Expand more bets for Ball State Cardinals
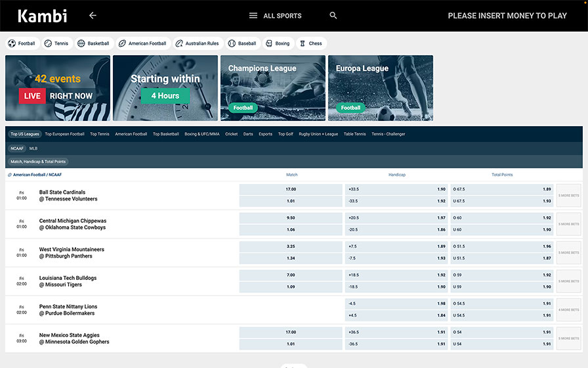Screen dimensions: 588x368 [x=569, y=195]
